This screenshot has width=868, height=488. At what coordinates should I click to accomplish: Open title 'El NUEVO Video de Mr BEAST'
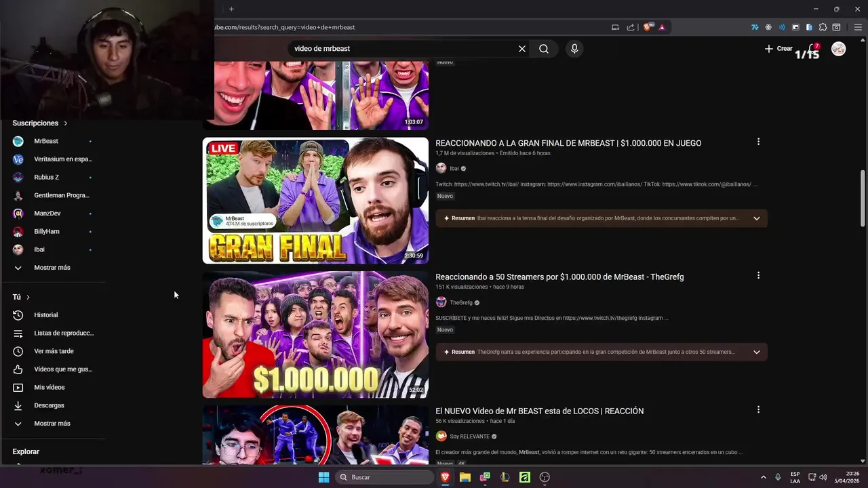click(x=540, y=411)
